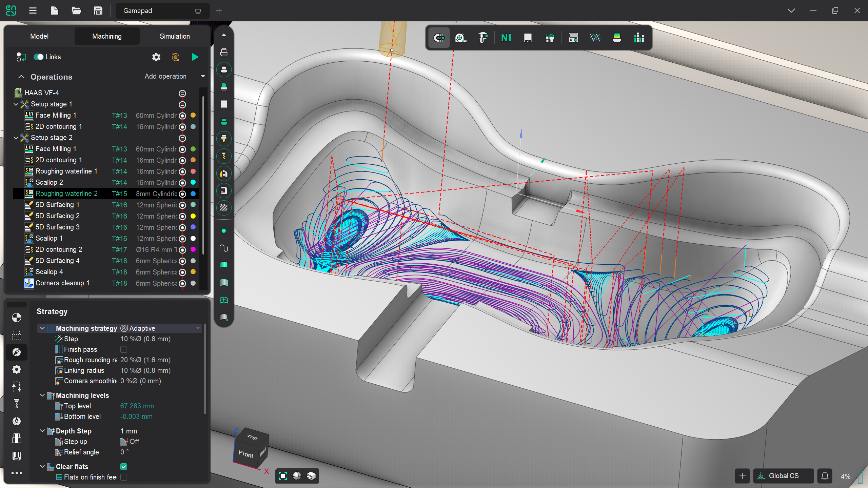Select the Scallop 4 operation
This screenshot has height=488, width=868.
pyautogui.click(x=49, y=272)
